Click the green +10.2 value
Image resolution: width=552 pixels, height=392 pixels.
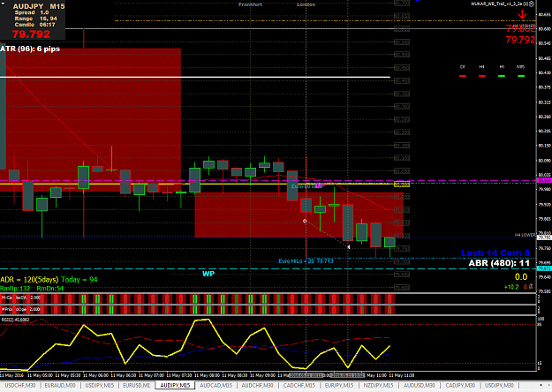pyautogui.click(x=511, y=287)
